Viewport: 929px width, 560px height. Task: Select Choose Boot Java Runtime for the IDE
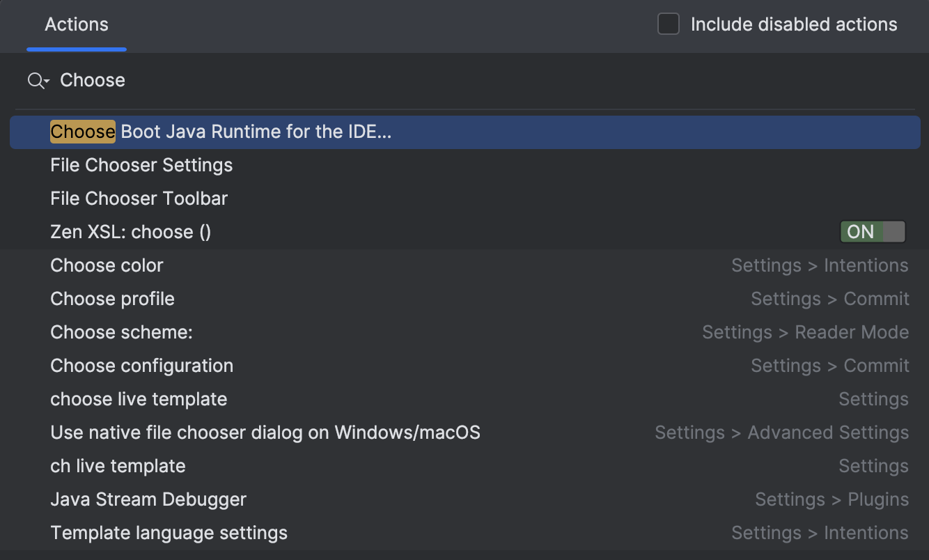[221, 132]
